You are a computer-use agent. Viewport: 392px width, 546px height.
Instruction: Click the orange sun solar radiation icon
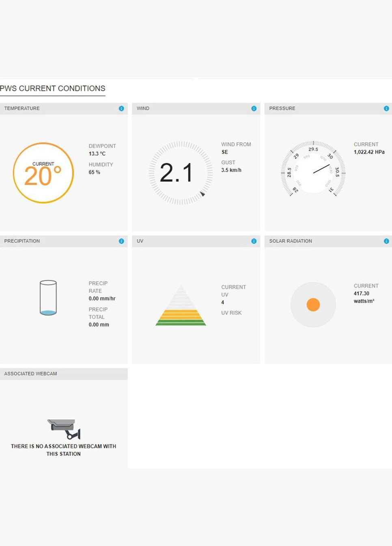click(x=313, y=305)
